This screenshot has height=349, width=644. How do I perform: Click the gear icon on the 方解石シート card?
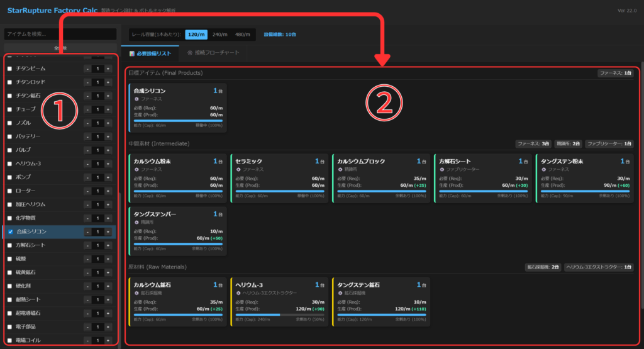[442, 170]
